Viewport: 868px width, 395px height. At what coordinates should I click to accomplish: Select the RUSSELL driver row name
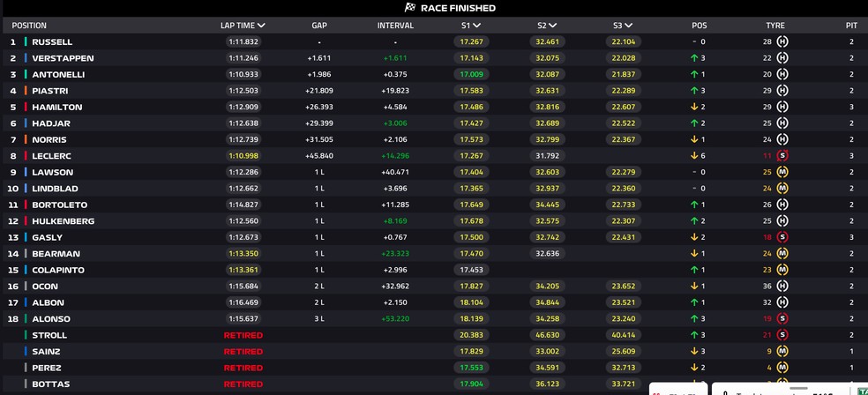(52, 42)
